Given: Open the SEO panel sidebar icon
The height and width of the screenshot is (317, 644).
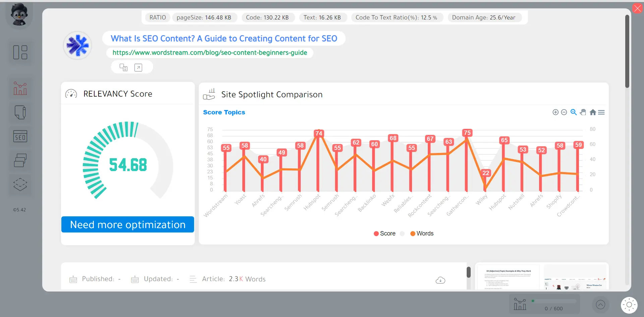Looking at the screenshot, I should click(x=20, y=136).
